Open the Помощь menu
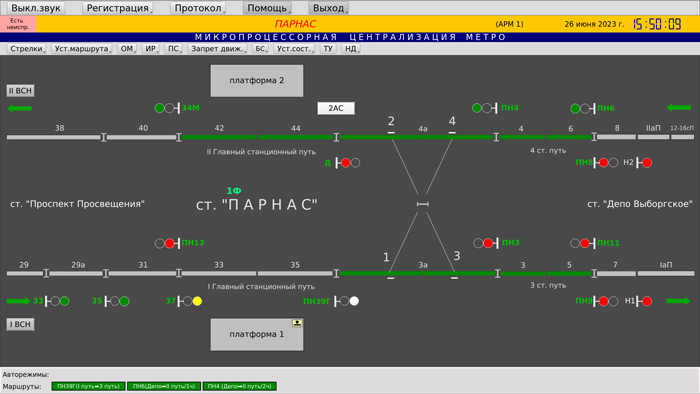700x394 pixels. 267,8
